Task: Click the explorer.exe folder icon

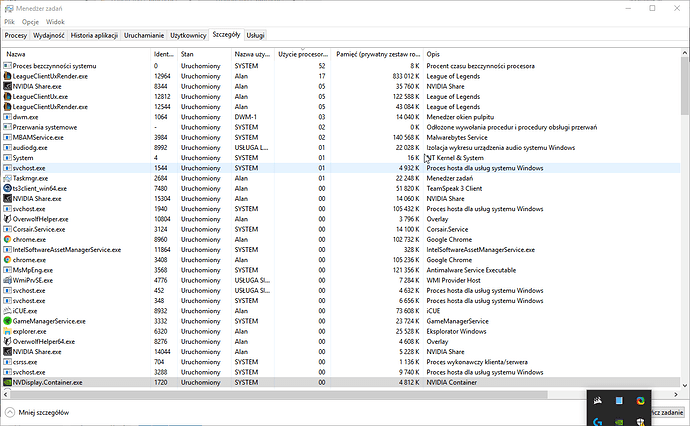Action: click(8, 331)
